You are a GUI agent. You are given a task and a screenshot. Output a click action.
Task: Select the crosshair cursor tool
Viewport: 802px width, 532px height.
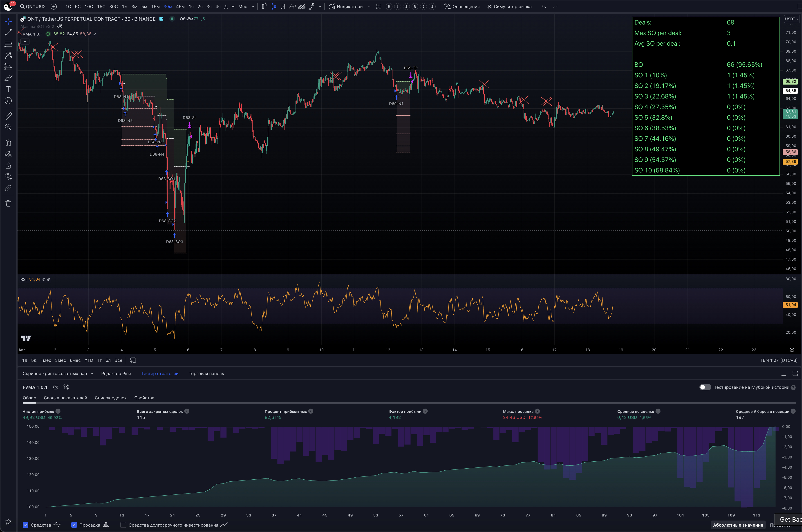pos(8,21)
